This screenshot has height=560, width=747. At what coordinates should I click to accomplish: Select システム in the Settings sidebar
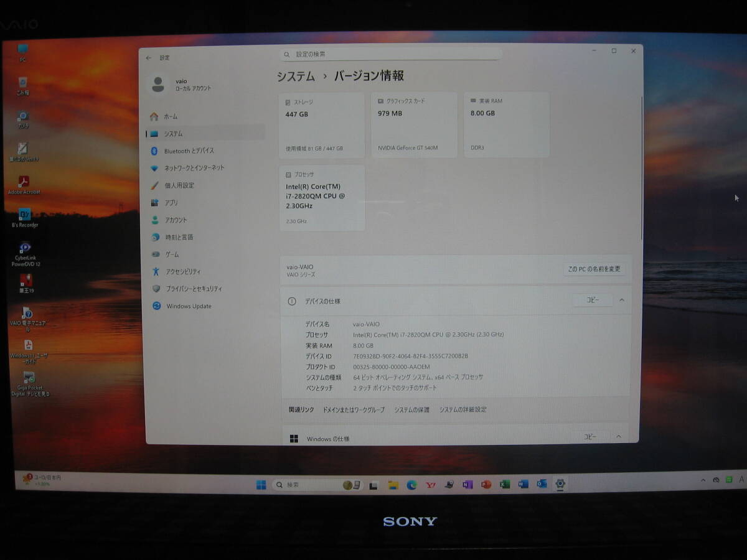pos(205,133)
